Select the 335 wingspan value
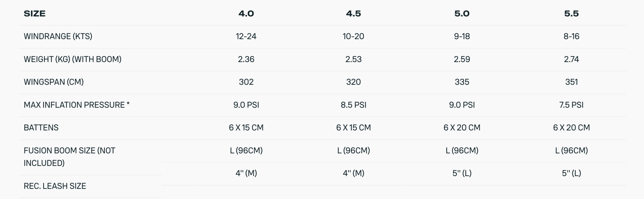The width and height of the screenshot is (644, 199). [462, 82]
